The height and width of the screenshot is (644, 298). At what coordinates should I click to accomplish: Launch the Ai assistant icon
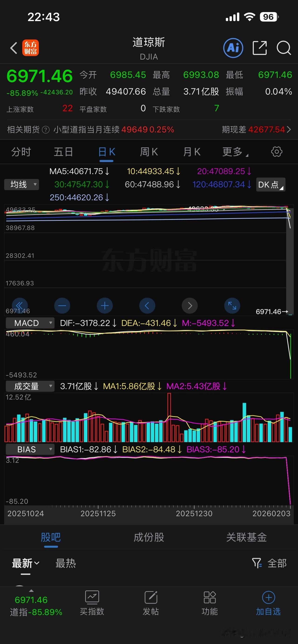tap(233, 48)
